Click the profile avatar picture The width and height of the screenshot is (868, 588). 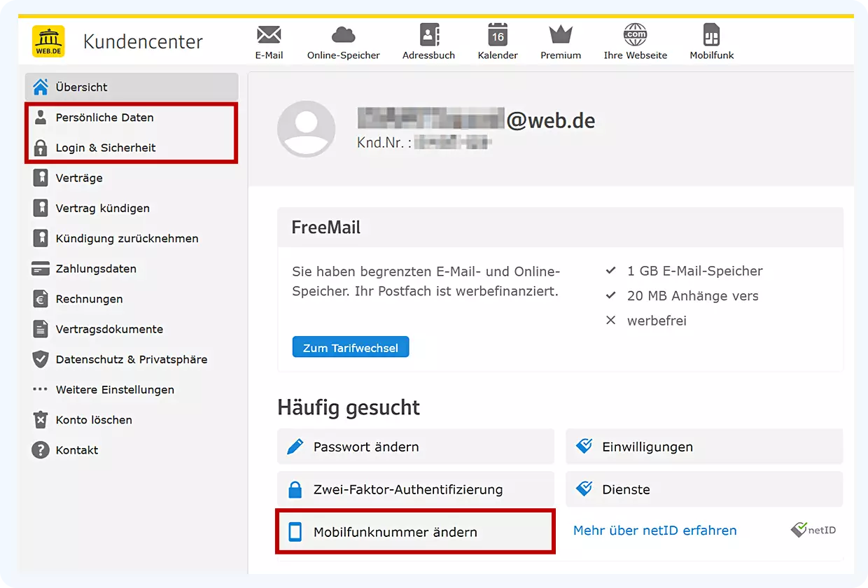click(x=307, y=129)
